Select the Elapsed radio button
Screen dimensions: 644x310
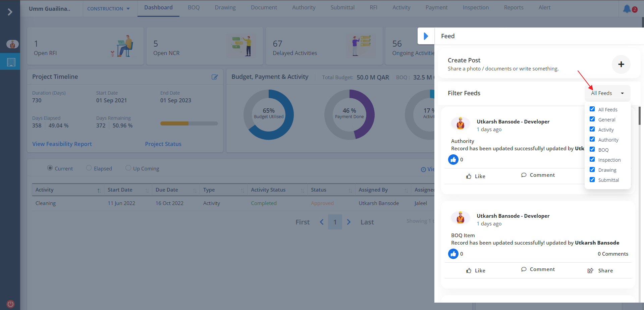click(89, 168)
